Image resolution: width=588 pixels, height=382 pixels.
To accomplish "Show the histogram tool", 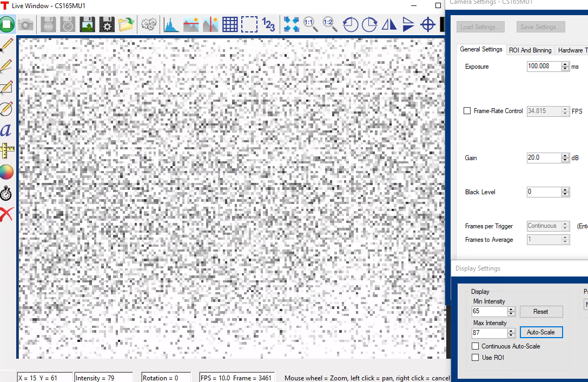I will click(x=171, y=25).
